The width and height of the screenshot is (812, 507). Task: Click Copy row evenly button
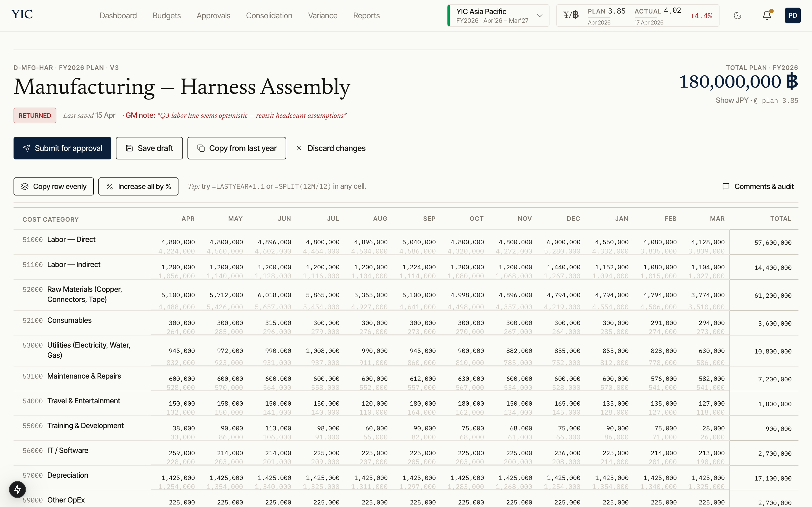pyautogui.click(x=54, y=186)
